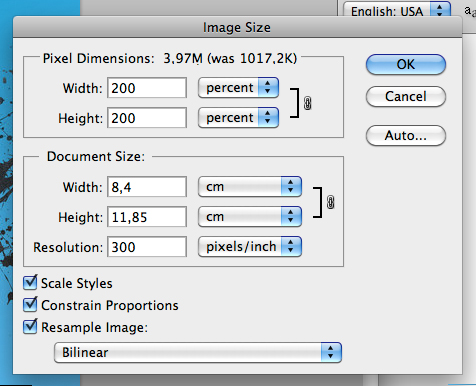Uncheck Constrain Proportions
The image size is (476, 386).
30,304
